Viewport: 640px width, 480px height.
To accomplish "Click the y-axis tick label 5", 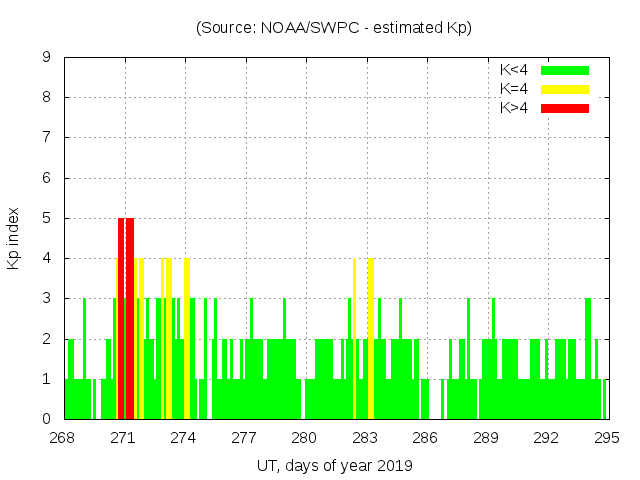I will tap(46, 218).
